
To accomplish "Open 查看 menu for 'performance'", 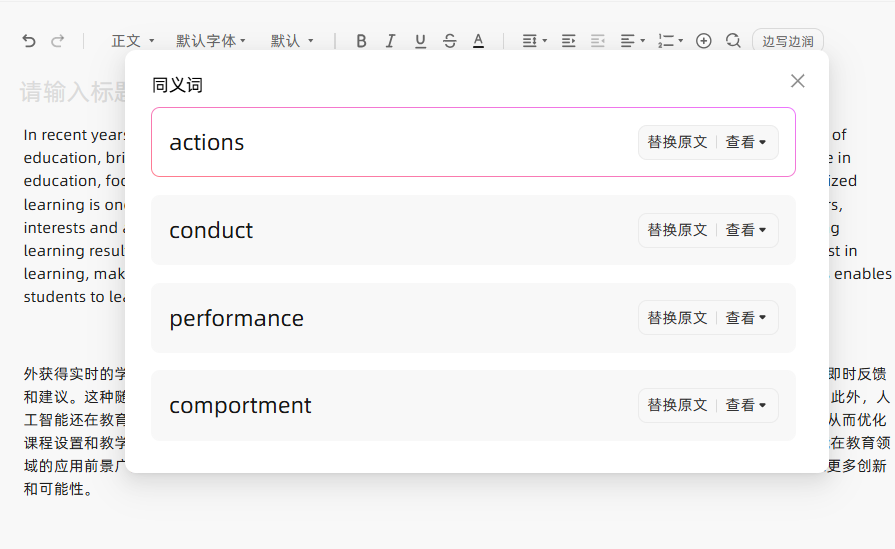I will coord(745,318).
